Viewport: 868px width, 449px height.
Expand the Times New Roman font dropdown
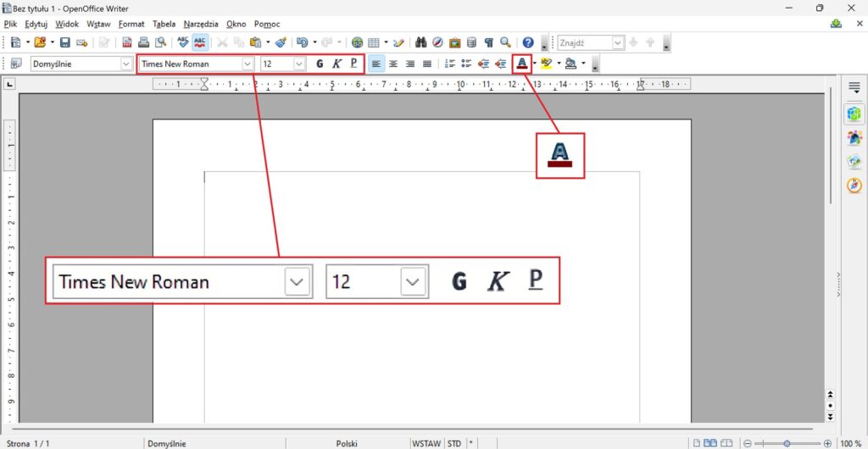pos(248,64)
